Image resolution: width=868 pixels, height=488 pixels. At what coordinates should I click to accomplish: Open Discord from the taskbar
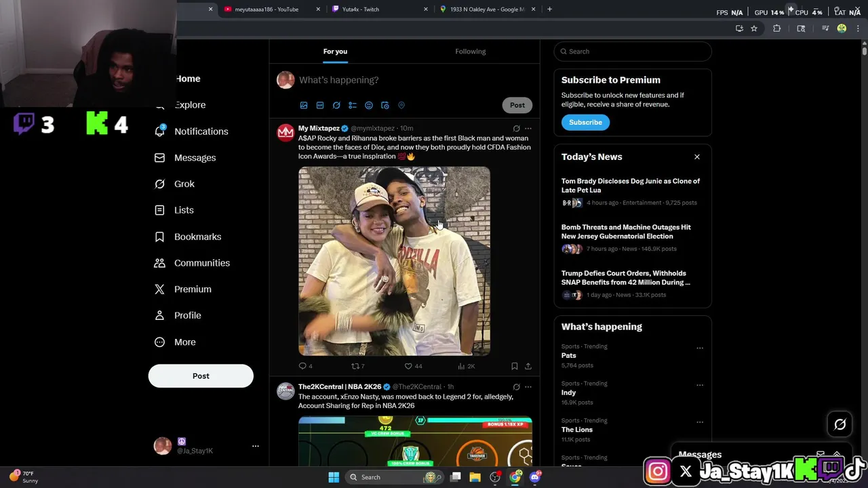(535, 477)
